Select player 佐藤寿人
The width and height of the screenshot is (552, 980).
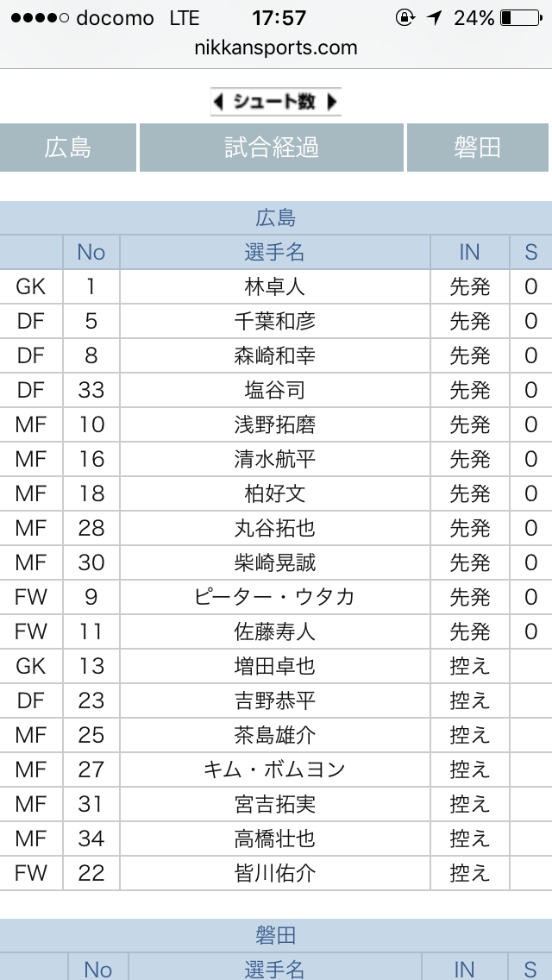coord(274,631)
